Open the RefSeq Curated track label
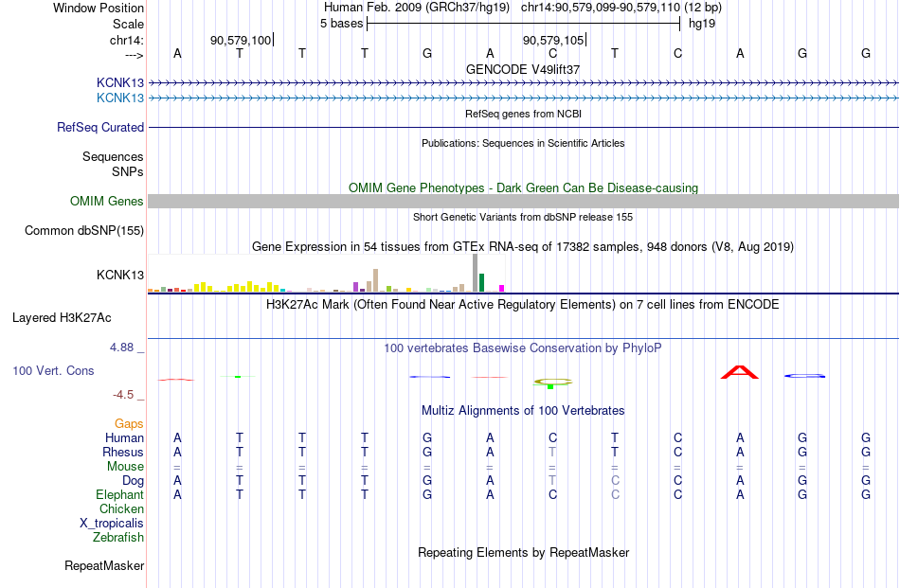900x588 pixels. point(100,127)
